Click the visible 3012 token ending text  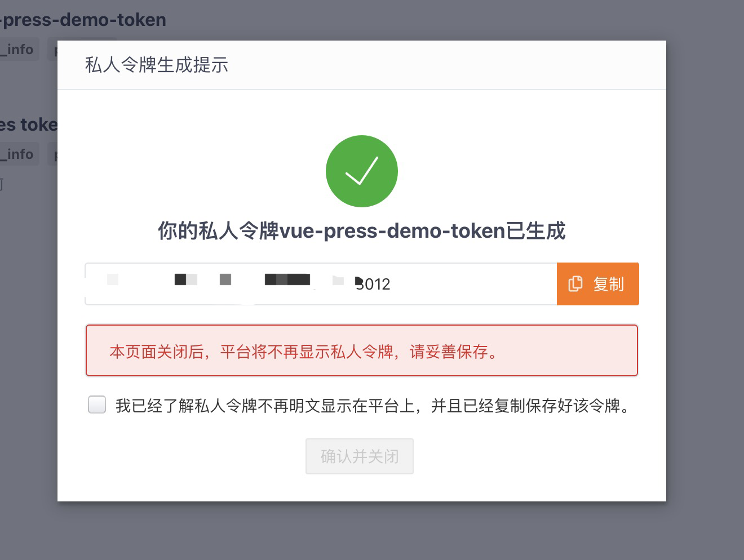pyautogui.click(x=373, y=284)
